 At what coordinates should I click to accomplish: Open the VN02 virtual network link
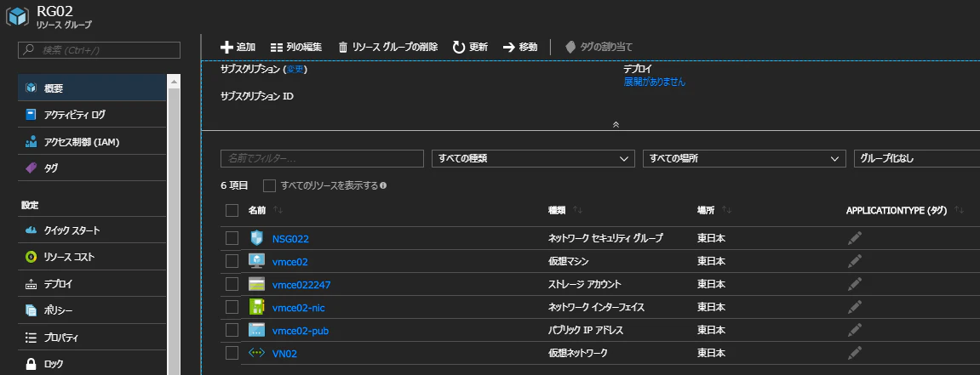(285, 354)
